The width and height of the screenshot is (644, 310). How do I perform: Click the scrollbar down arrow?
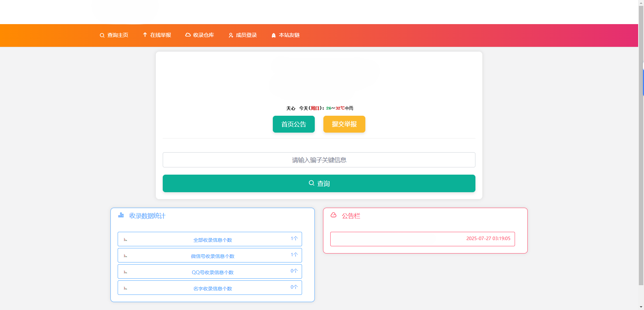pos(641,307)
